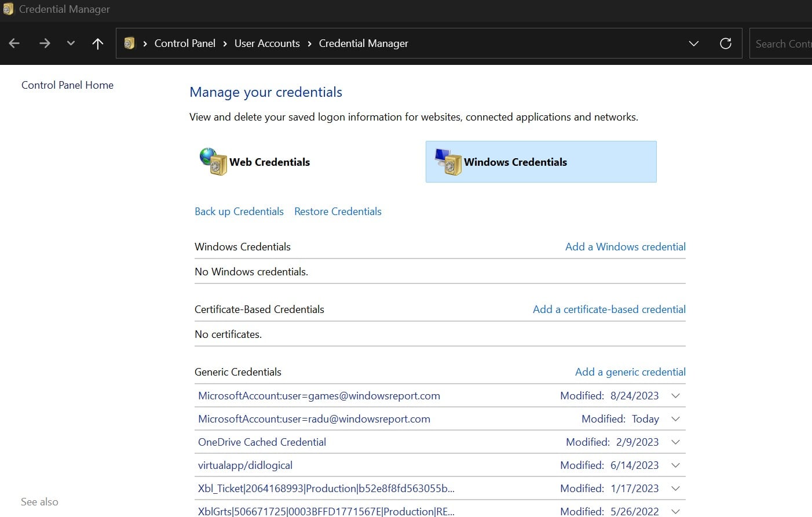Screen dimensions: 812x517
Task: Expand the virtualapp/didlogical credential
Action: (675, 465)
